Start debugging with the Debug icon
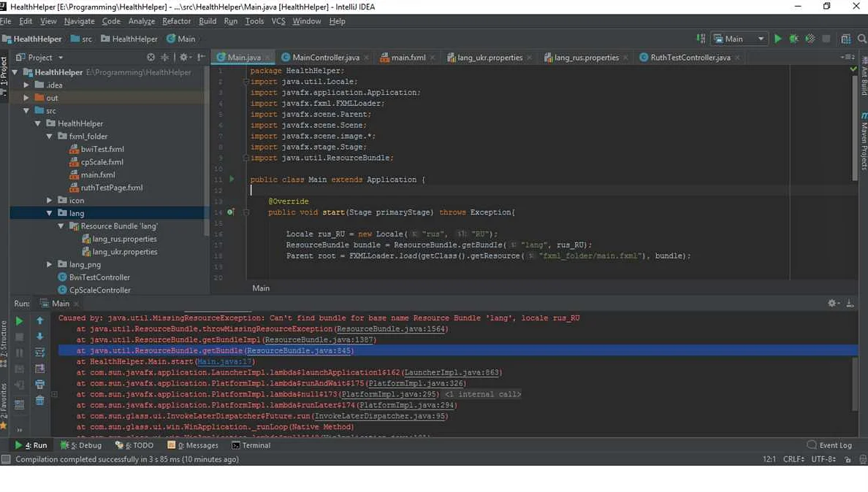This screenshot has width=868, height=492. (x=793, y=38)
